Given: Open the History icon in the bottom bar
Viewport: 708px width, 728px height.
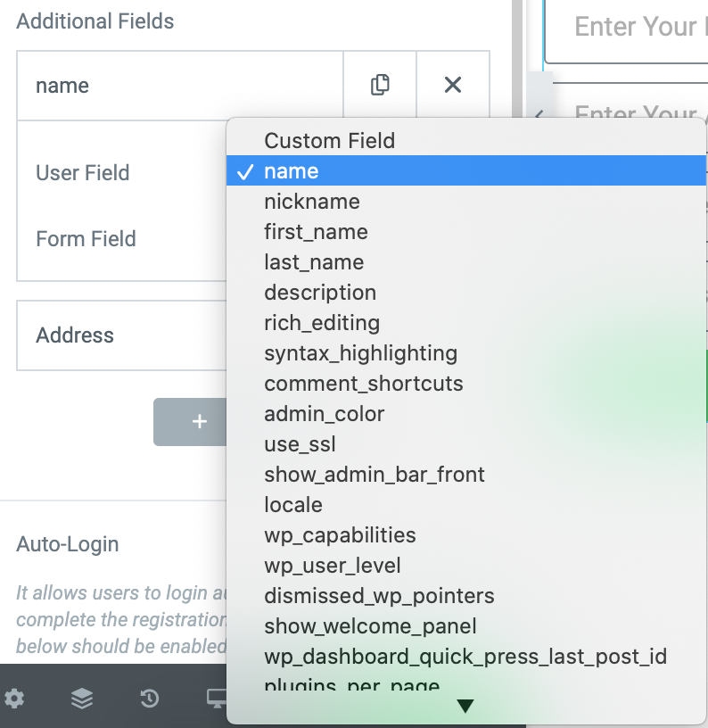Looking at the screenshot, I should [x=150, y=699].
